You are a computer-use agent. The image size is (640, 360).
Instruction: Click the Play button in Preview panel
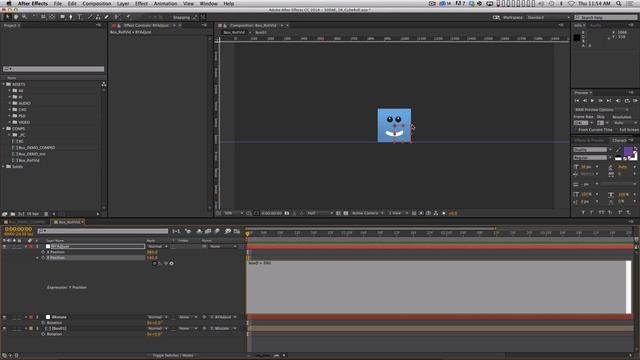(592, 100)
